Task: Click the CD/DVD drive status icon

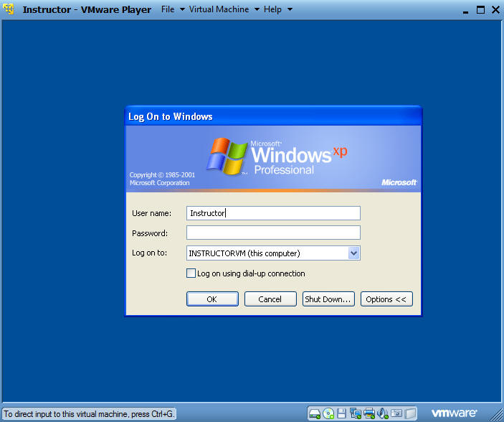Action: pos(328,413)
